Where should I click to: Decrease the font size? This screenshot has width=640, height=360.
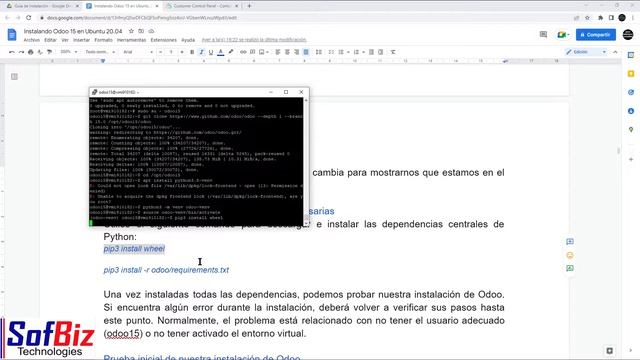click(x=160, y=52)
